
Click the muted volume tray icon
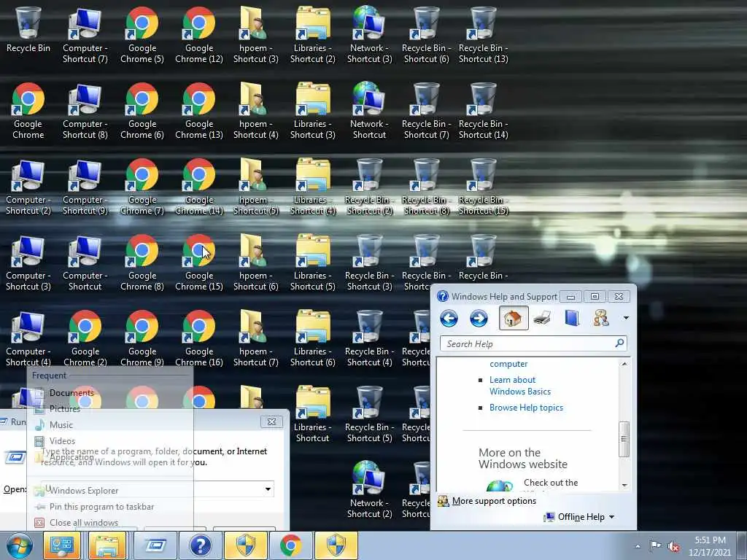coord(673,547)
